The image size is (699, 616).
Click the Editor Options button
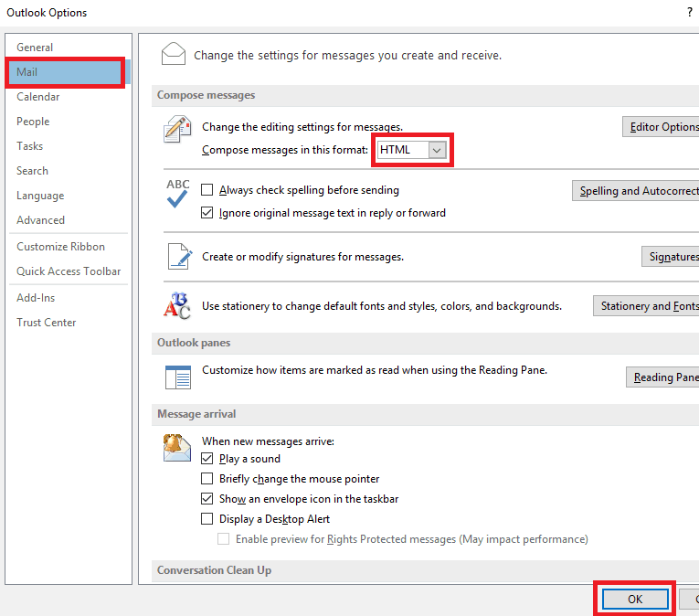click(662, 127)
